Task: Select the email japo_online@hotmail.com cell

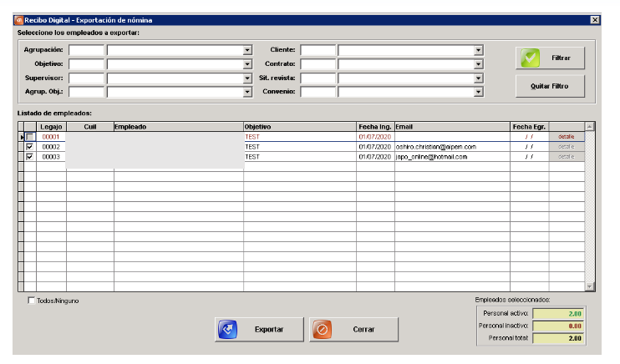Action: tap(452, 156)
